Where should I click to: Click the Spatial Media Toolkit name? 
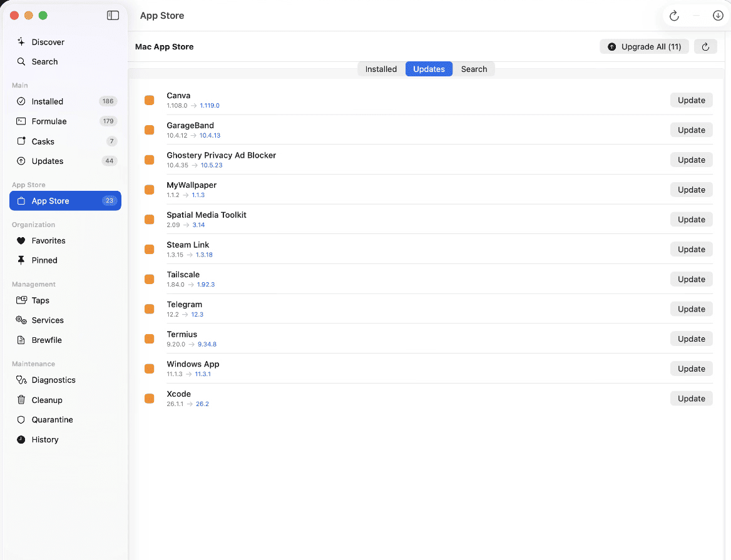point(207,215)
